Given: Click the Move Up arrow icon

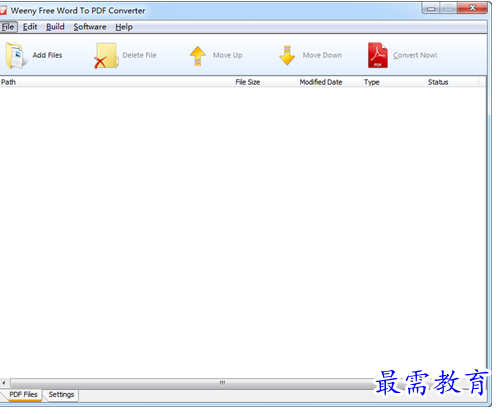Looking at the screenshot, I should [x=197, y=56].
